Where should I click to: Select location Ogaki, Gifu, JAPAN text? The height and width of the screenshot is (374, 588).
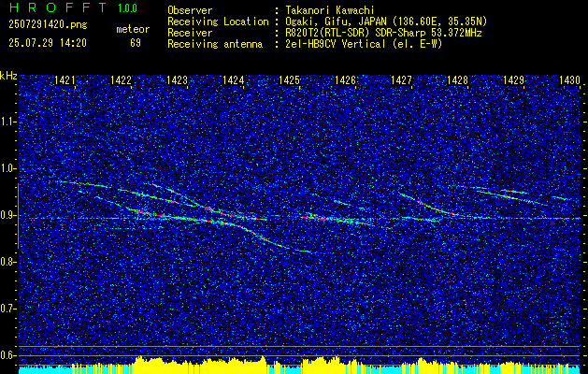(x=386, y=22)
